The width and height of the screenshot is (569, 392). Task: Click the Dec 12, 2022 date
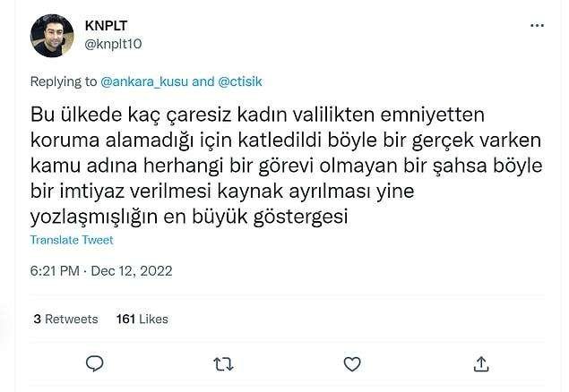(x=131, y=270)
